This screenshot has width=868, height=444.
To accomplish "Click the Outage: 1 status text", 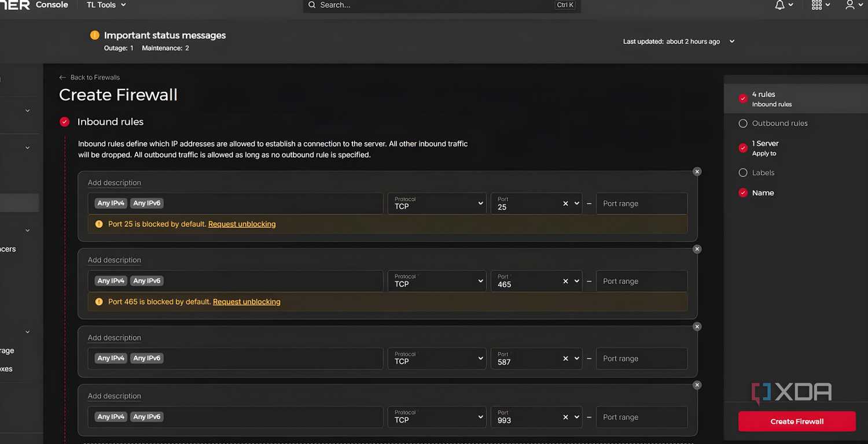I will [x=119, y=49].
